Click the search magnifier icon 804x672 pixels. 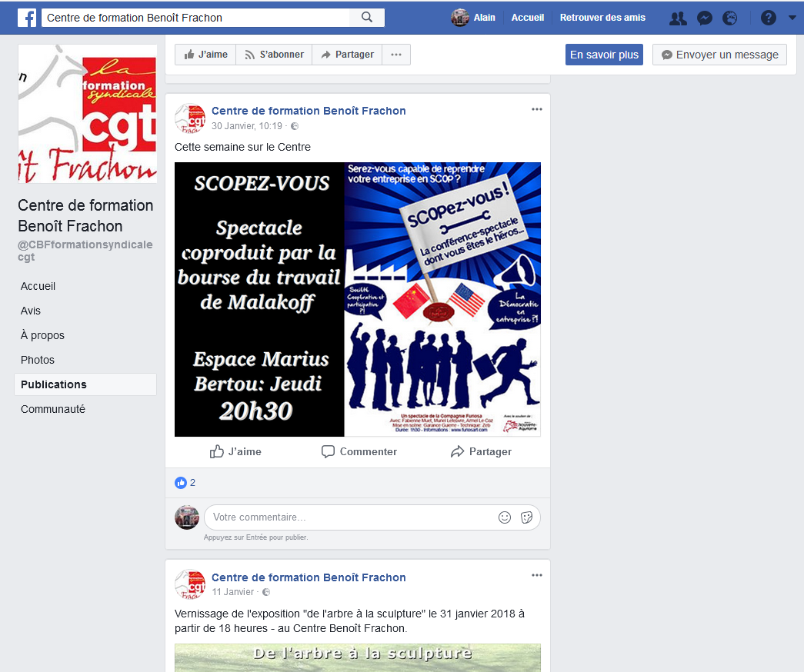tap(367, 18)
